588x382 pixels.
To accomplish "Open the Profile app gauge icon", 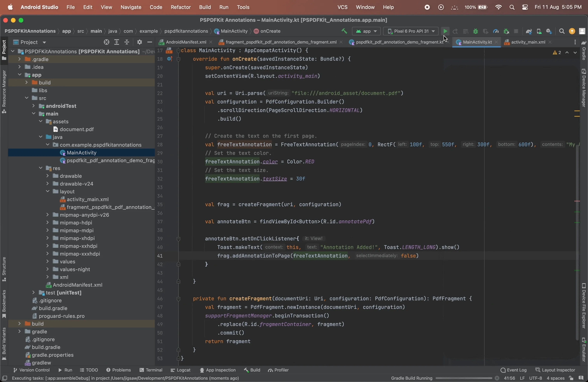I will (496, 31).
